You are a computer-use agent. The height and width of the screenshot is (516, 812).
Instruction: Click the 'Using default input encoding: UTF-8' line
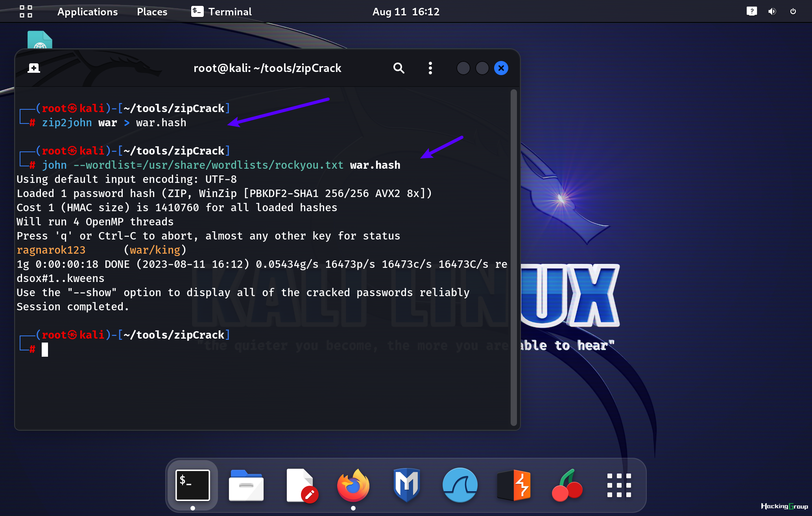pos(127,179)
